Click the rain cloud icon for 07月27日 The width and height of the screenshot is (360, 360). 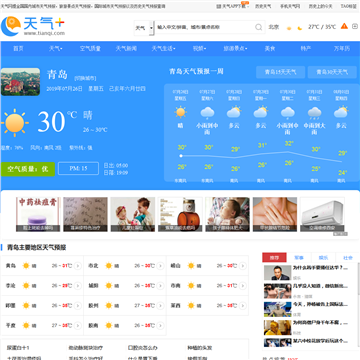pyautogui.click(x=207, y=113)
